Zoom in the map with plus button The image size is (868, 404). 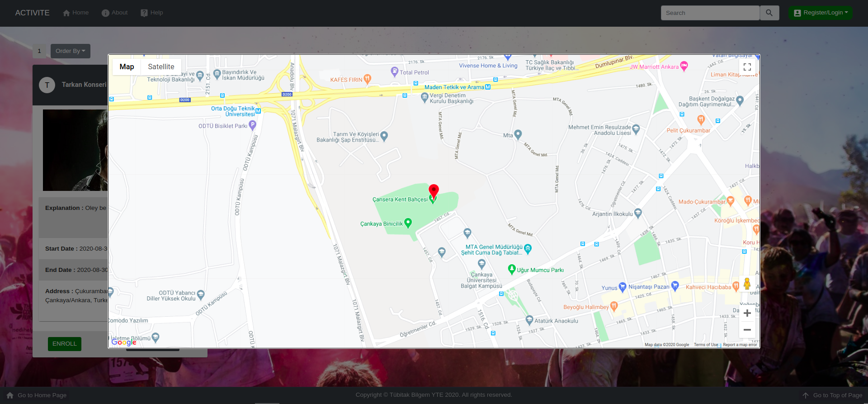[x=747, y=313]
